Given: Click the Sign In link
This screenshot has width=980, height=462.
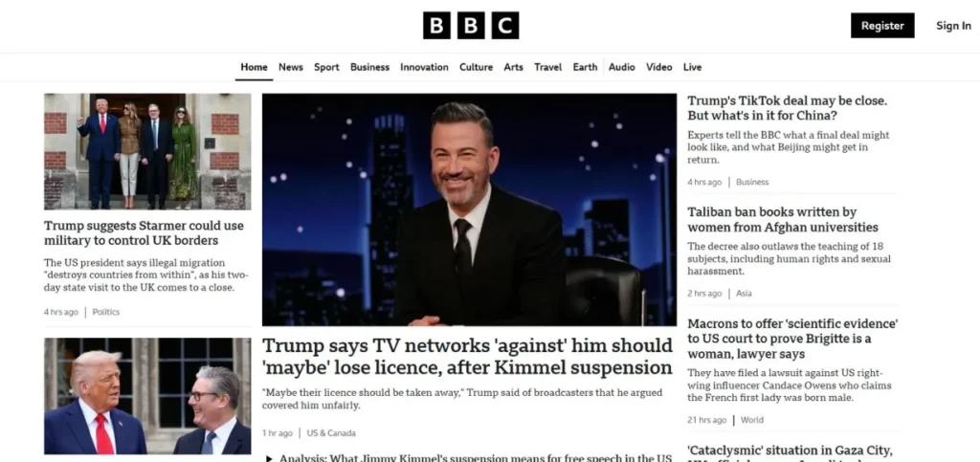Looking at the screenshot, I should tap(953, 26).
